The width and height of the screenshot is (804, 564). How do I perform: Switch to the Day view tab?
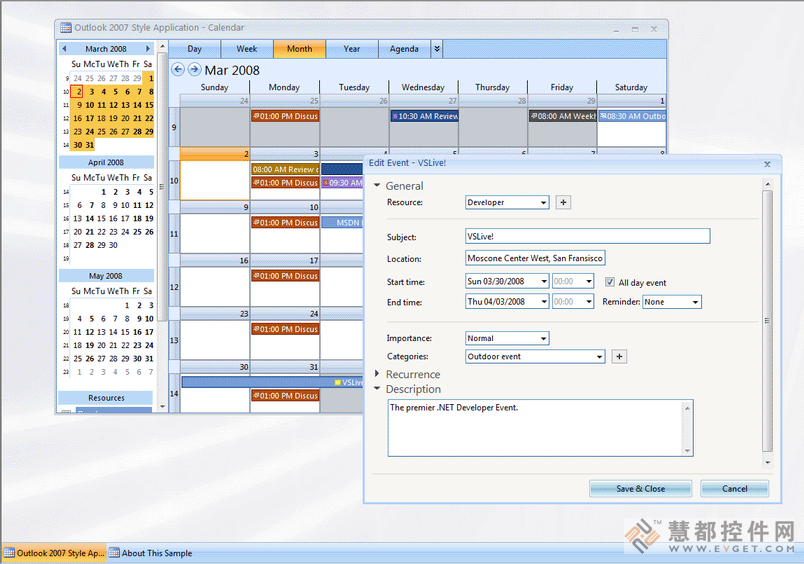pos(194,49)
